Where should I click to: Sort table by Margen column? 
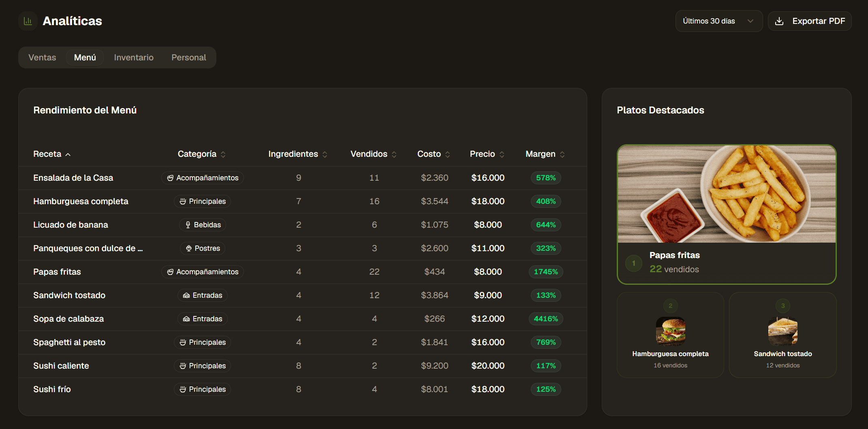(545, 154)
